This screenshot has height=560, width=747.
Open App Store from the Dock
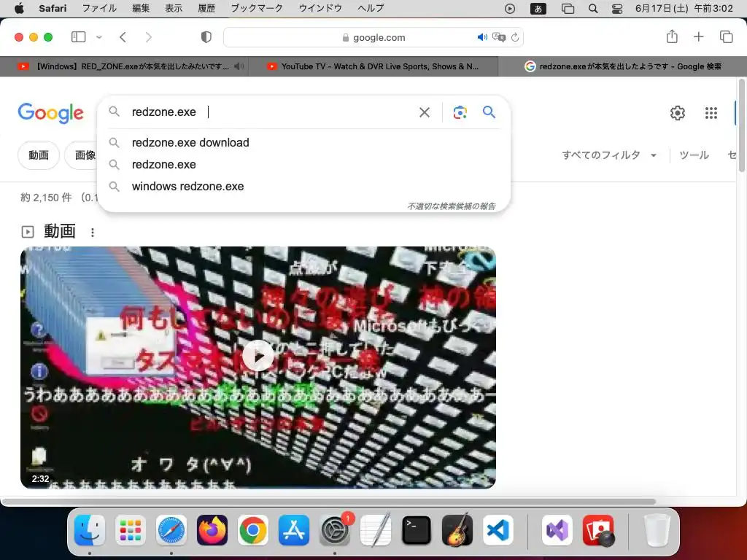tap(294, 531)
